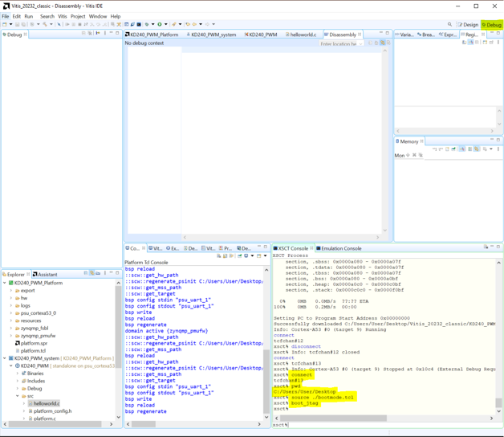Click the Save toolbar icon
504x437 pixels.
18,24
